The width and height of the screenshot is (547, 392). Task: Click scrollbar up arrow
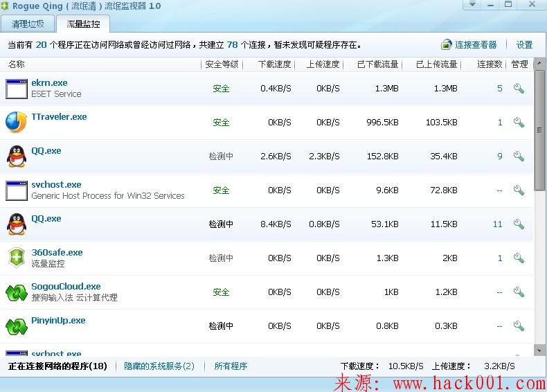point(539,64)
